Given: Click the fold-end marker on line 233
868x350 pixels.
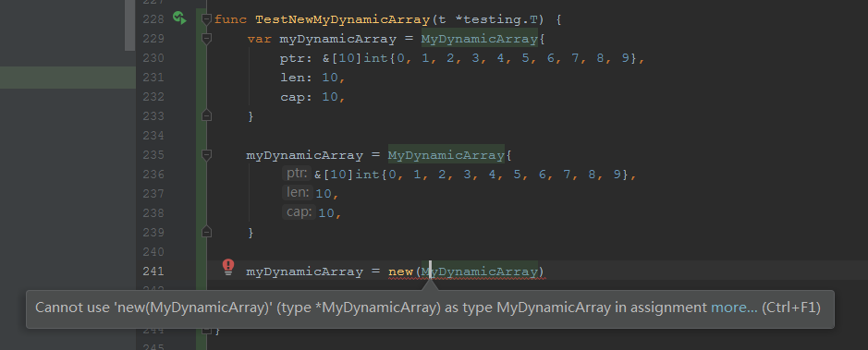Looking at the screenshot, I should coord(206,115).
